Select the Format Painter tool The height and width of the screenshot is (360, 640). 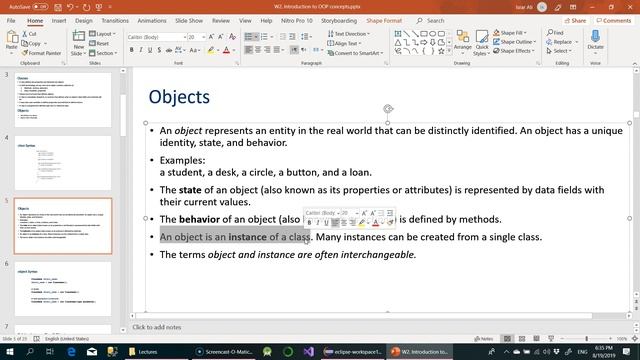point(41,53)
